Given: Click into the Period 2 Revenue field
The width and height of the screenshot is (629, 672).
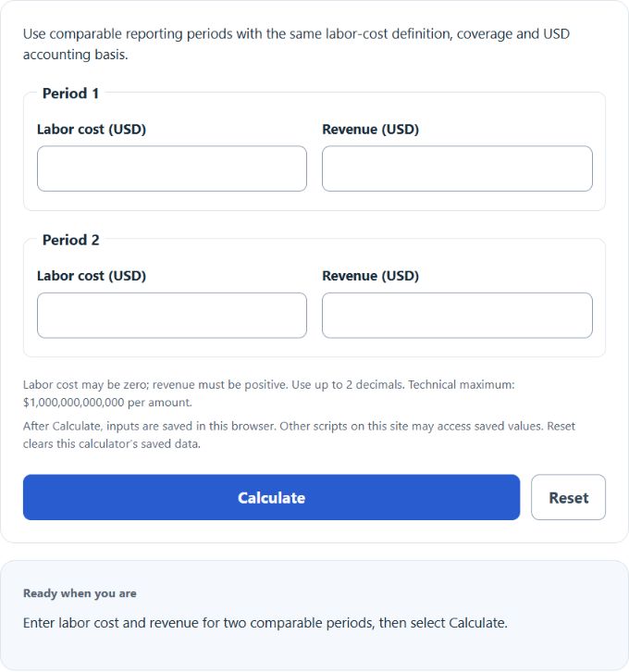Looking at the screenshot, I should tap(457, 315).
